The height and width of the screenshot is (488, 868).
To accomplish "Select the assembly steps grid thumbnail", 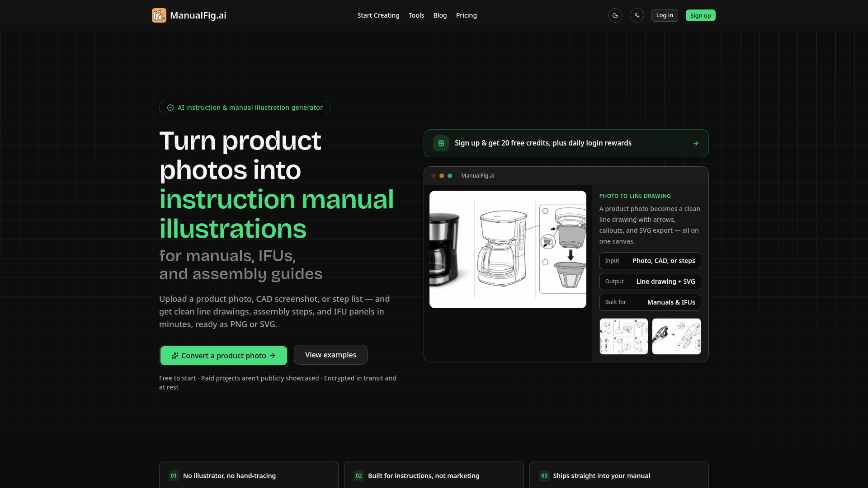I will [624, 336].
